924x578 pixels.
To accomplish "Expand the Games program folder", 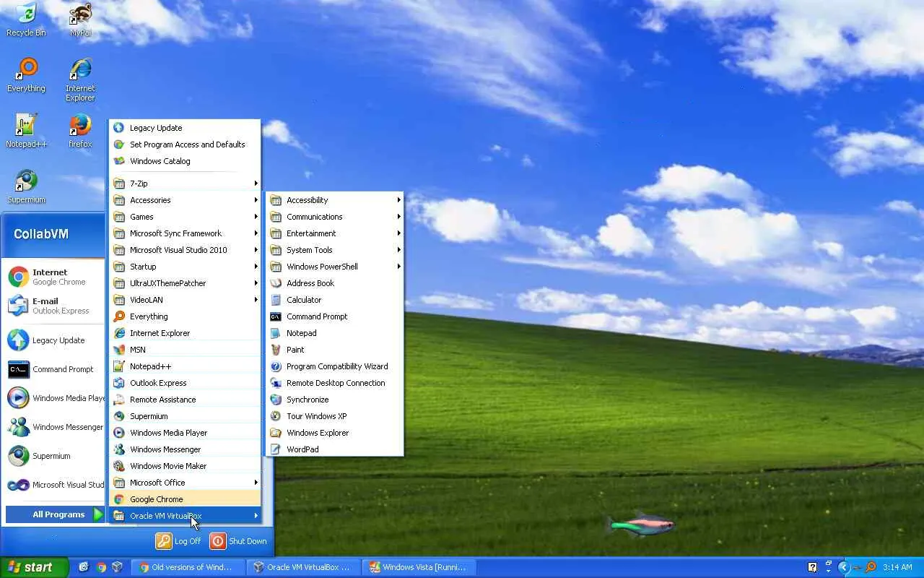I will 185,217.
